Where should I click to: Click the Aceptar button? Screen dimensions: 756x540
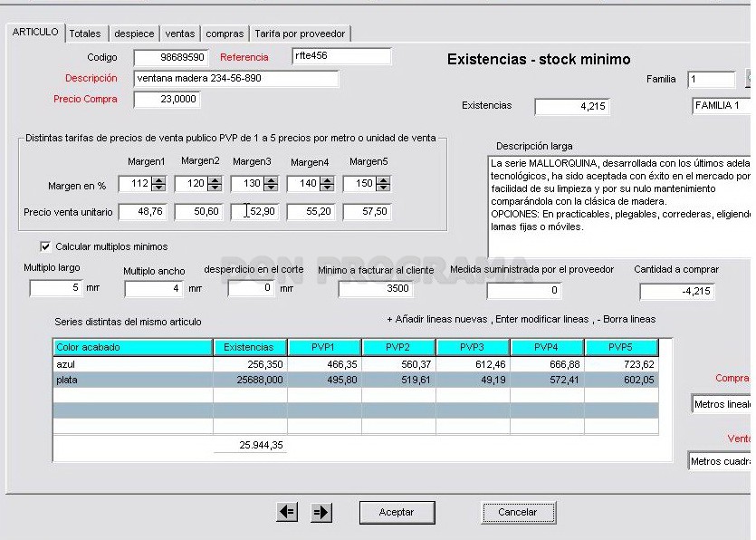pyautogui.click(x=397, y=513)
